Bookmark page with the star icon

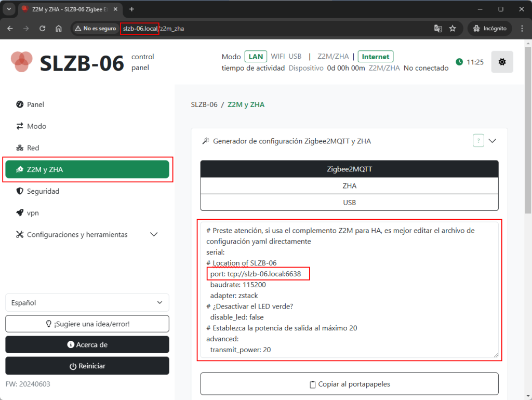coord(453,29)
